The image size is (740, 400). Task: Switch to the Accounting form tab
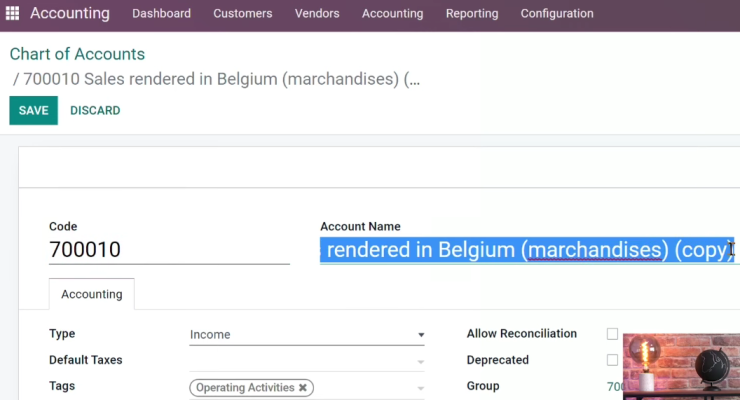coord(92,294)
